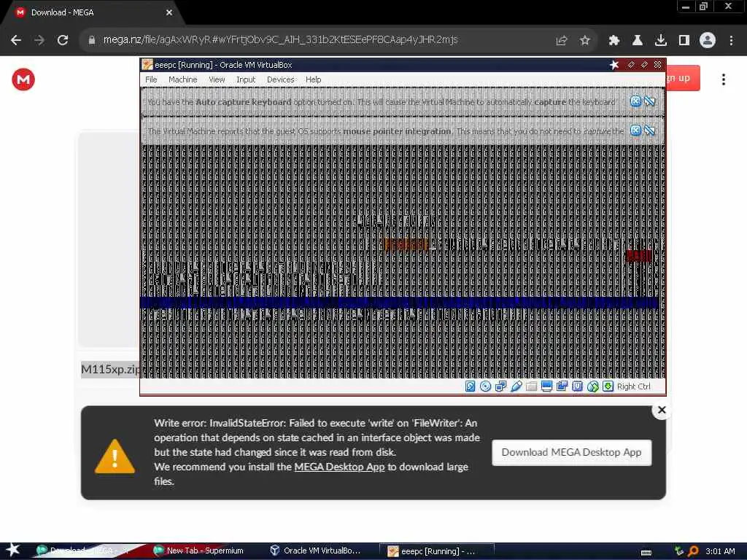Click the green network tray icon
This screenshot has width=747, height=560.
click(x=679, y=551)
